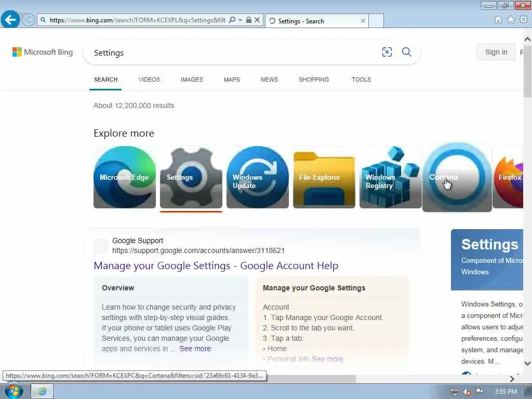Click the address bar search magnifier icon

(x=232, y=20)
